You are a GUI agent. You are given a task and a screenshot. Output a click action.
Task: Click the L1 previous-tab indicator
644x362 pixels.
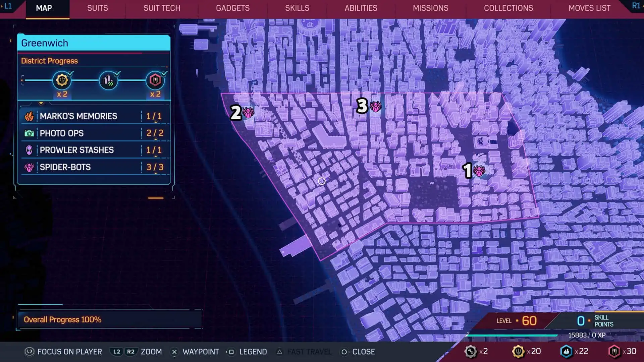7,6
